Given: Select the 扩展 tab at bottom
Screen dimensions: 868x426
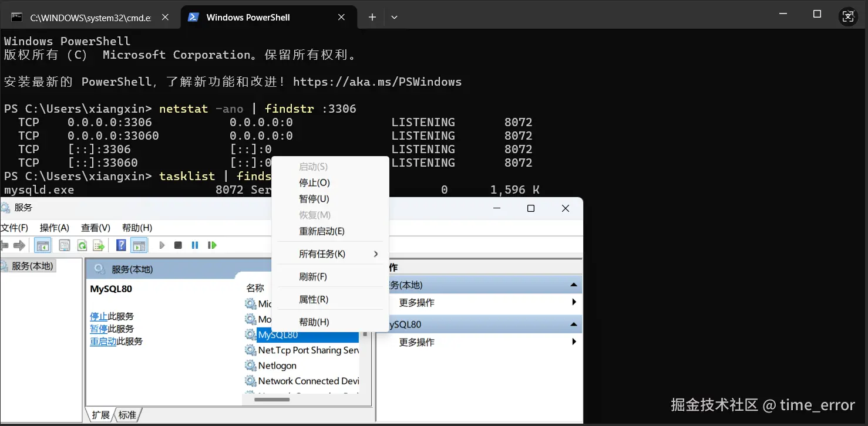Looking at the screenshot, I should 100,415.
